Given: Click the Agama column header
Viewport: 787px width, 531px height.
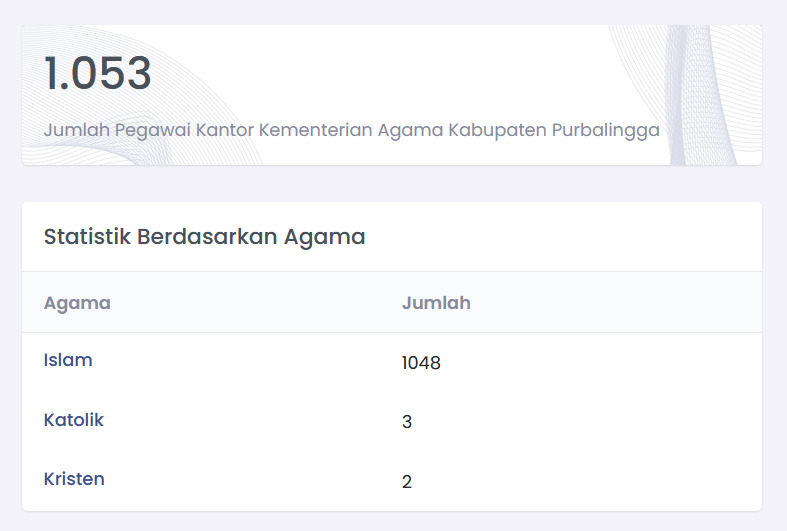Looking at the screenshot, I should 77,303.
